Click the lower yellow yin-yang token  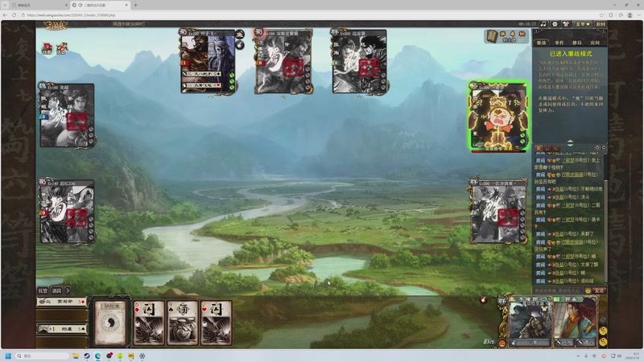tap(603, 341)
